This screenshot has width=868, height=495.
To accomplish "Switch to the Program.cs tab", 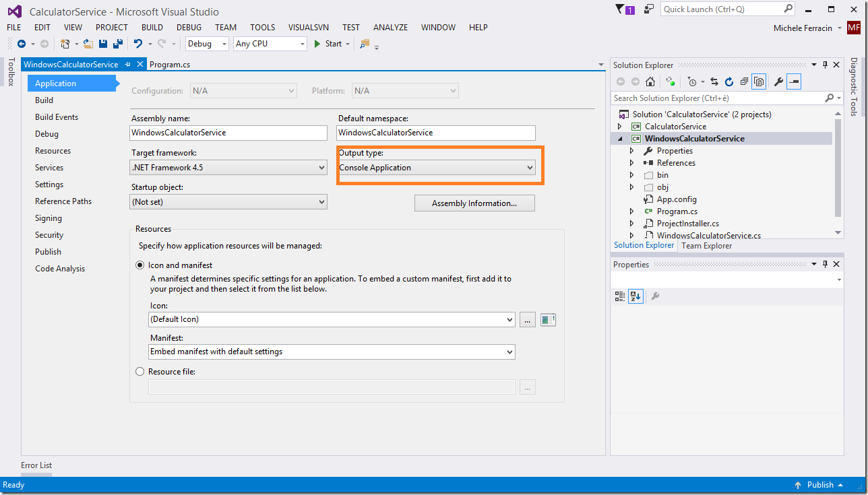I will [x=169, y=65].
